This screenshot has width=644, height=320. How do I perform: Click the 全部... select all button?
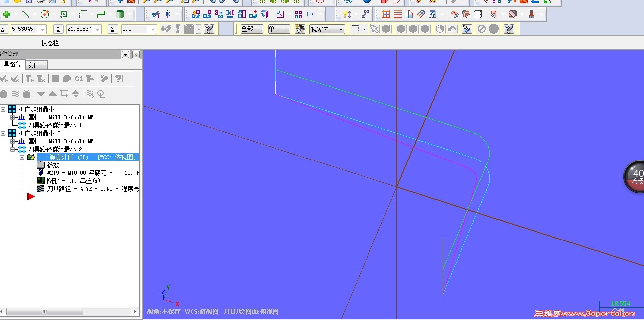click(252, 29)
